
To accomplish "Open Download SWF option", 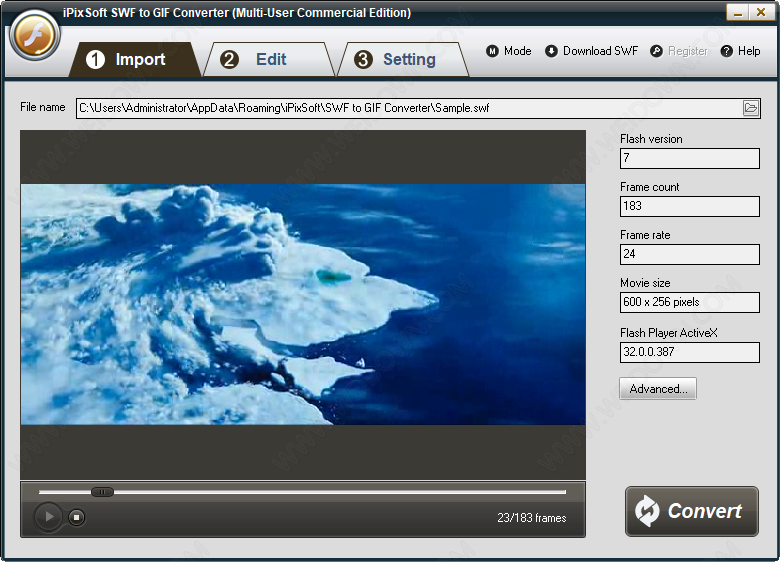I will (x=591, y=51).
